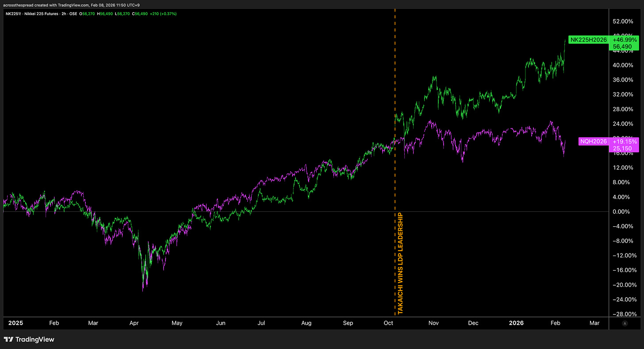Click the green "56,490" price-scale label

pos(622,46)
